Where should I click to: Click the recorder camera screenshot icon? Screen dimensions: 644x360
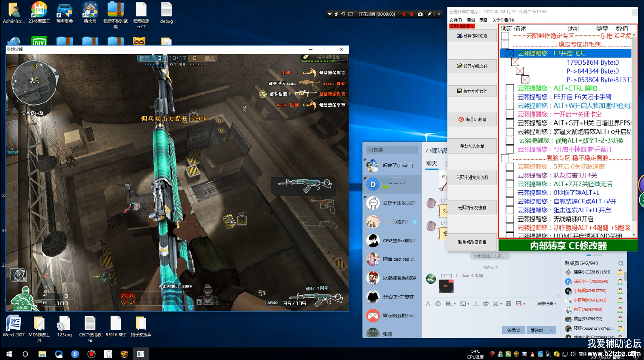pyautogui.click(x=420, y=14)
